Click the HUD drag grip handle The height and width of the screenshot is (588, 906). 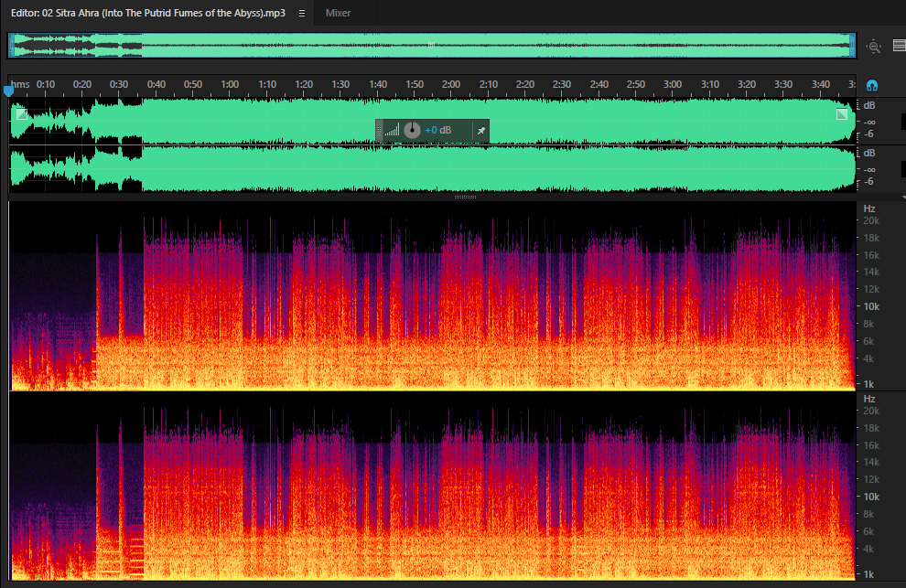click(379, 131)
